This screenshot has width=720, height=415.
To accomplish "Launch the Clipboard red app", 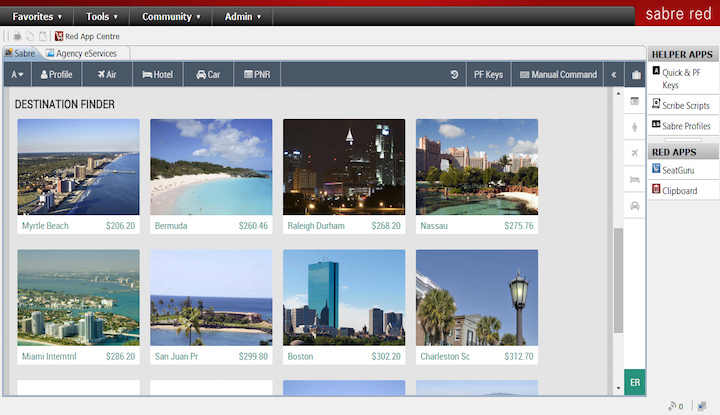I will 683,191.
